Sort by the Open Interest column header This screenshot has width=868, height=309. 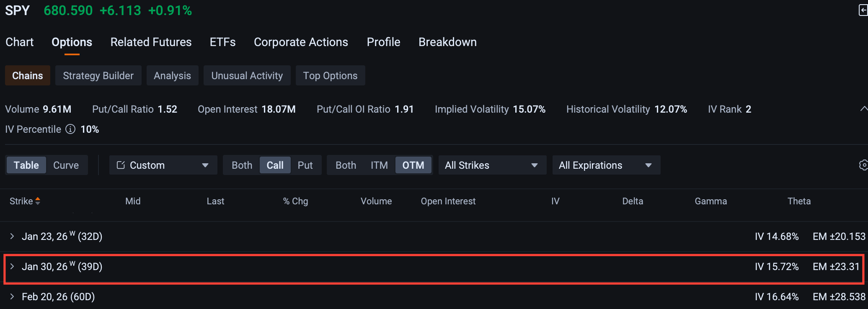point(448,201)
